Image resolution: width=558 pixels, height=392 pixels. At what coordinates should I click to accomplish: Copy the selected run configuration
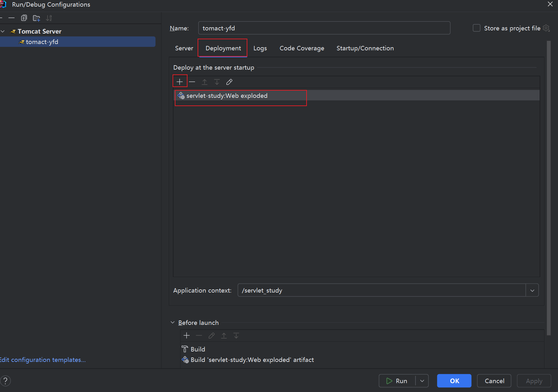coord(24,18)
